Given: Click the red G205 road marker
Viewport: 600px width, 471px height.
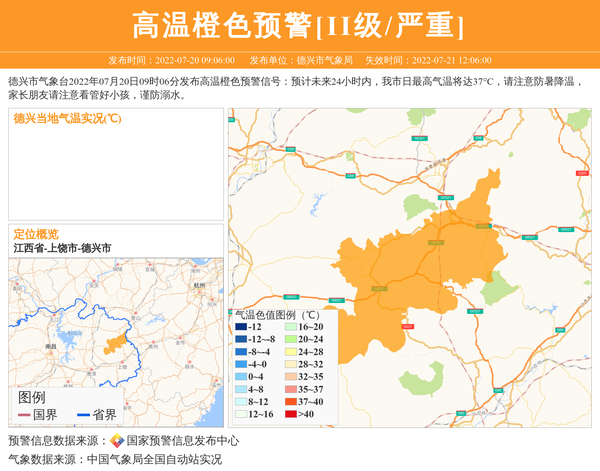Looking at the screenshot, I should [x=581, y=173].
